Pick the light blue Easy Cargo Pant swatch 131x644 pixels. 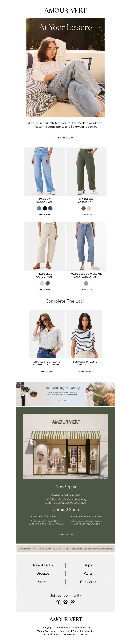point(86,283)
